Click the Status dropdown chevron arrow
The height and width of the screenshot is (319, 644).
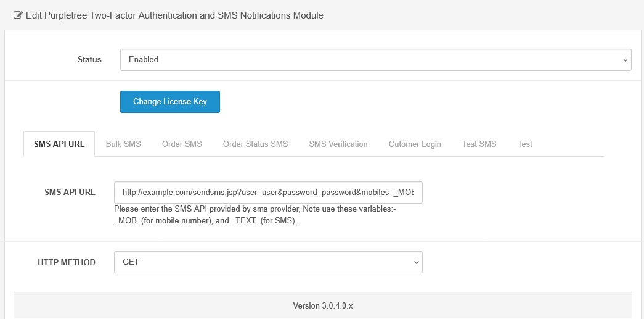coord(626,60)
